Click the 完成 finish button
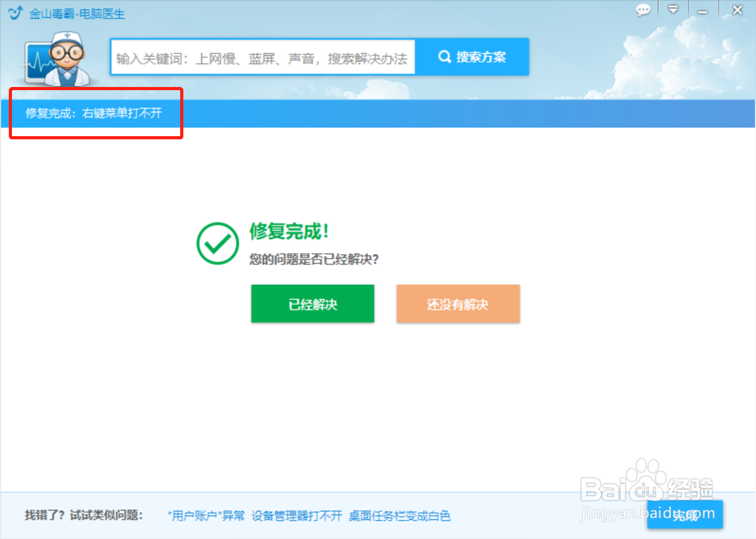This screenshot has height=539, width=756. tap(685, 514)
